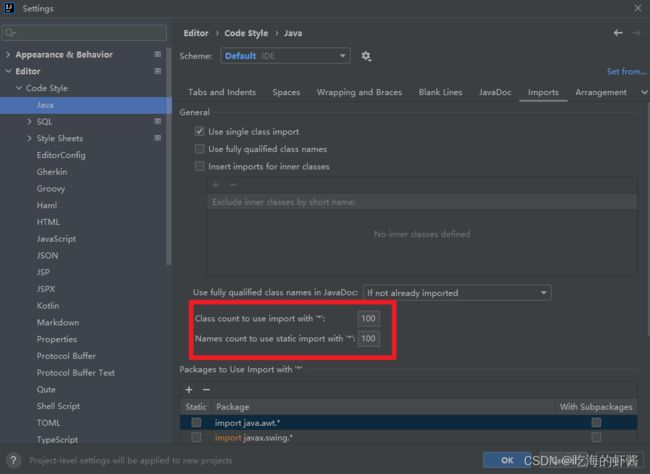Disable Use single class import checkbox
This screenshot has width=650, height=474.
point(199,131)
